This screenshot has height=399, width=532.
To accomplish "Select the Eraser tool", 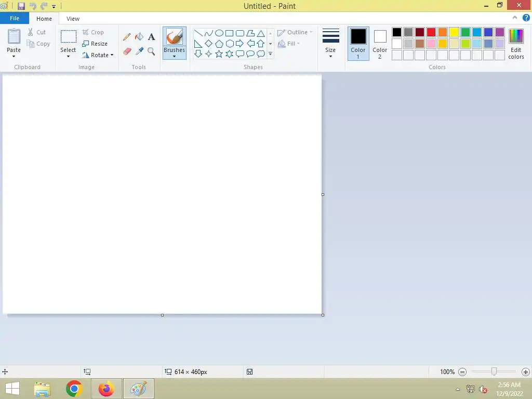I will tap(127, 51).
